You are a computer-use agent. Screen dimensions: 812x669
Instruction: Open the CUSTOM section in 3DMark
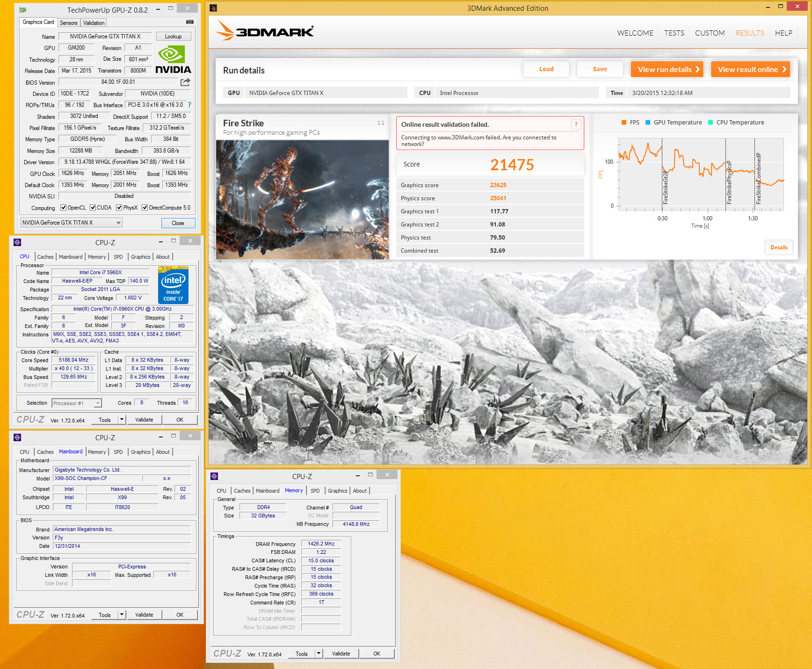coord(710,33)
